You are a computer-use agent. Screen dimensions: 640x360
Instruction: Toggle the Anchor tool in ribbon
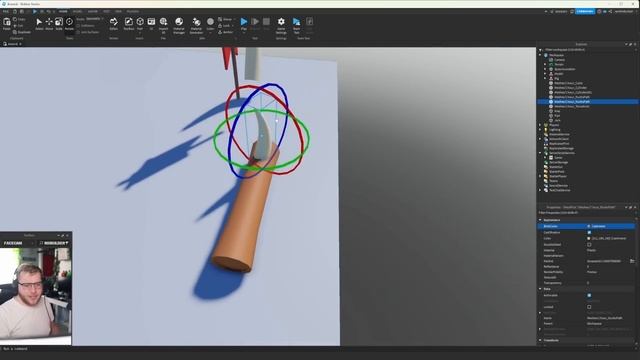225,32
